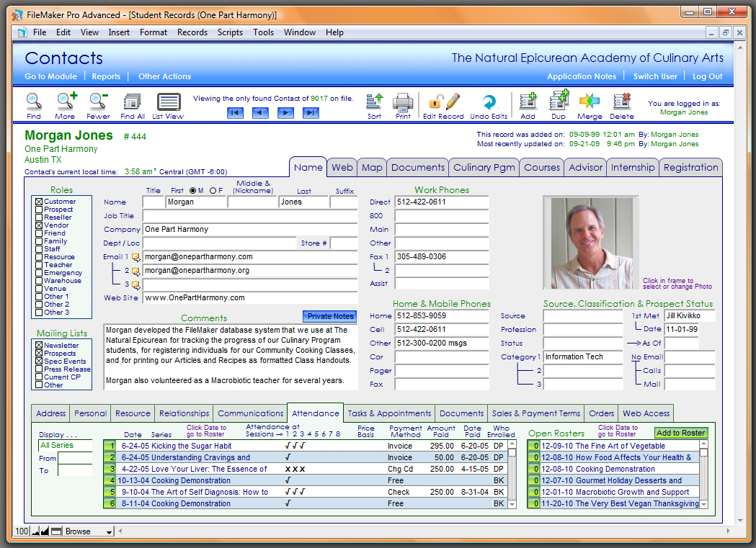Open Private Notes
Viewport: 756px width, 548px height.
(x=330, y=316)
